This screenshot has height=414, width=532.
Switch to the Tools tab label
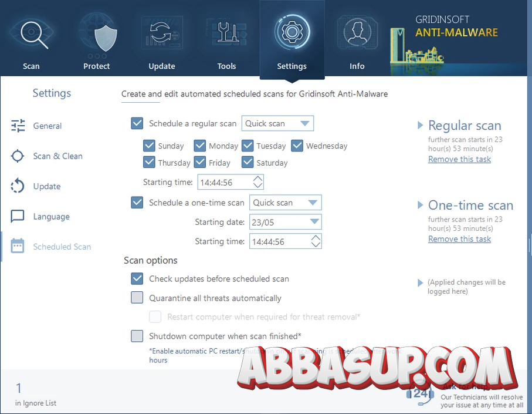tap(226, 66)
